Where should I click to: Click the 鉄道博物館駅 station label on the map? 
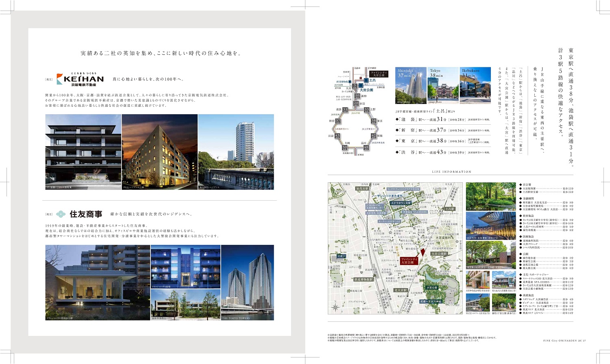(364, 279)
